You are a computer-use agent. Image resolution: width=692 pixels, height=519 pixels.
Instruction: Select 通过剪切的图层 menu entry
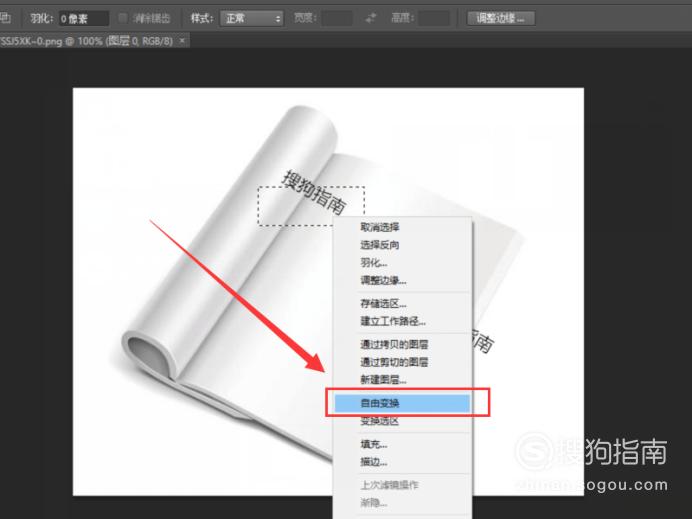[x=402, y=362]
